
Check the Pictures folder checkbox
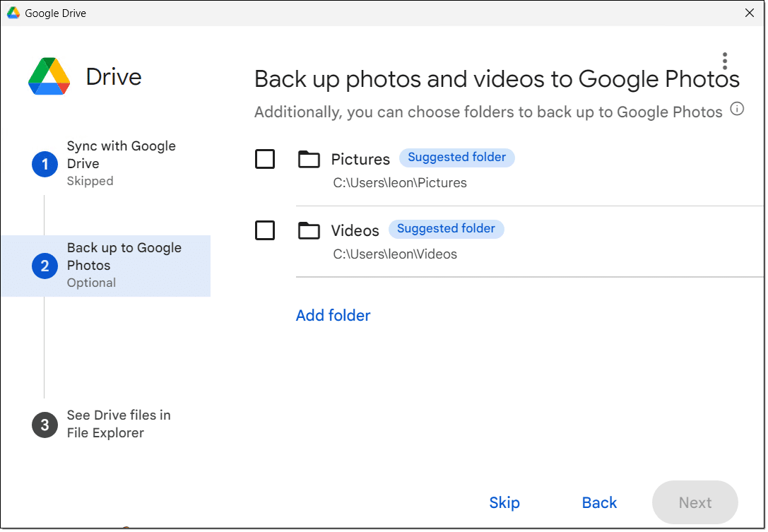pyautogui.click(x=265, y=160)
